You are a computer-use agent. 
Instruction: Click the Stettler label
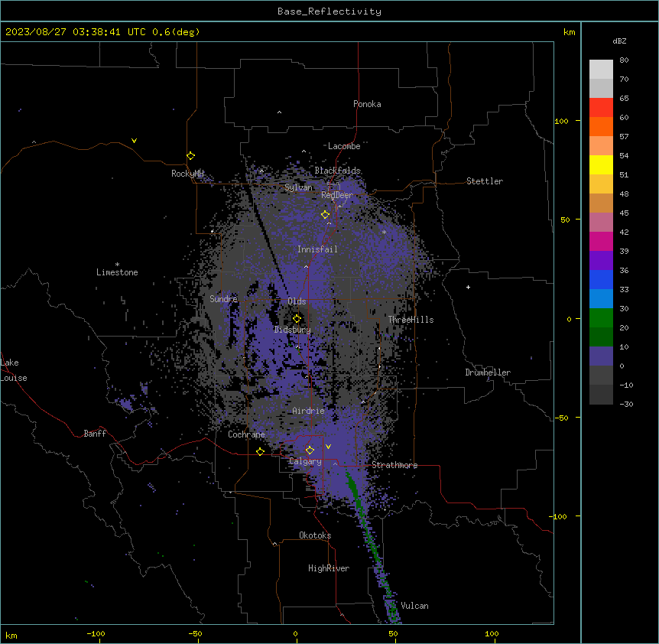[x=485, y=181]
